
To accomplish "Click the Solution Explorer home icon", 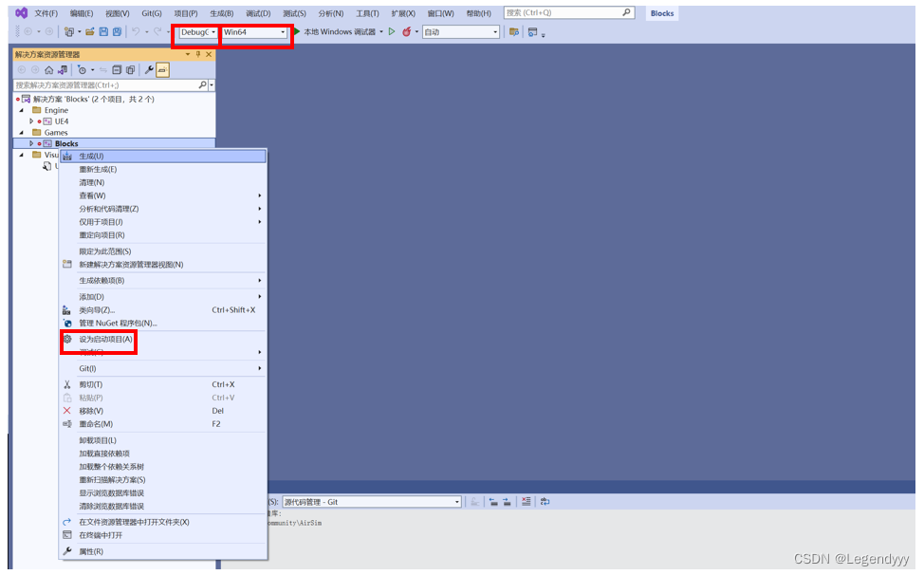I will point(49,70).
